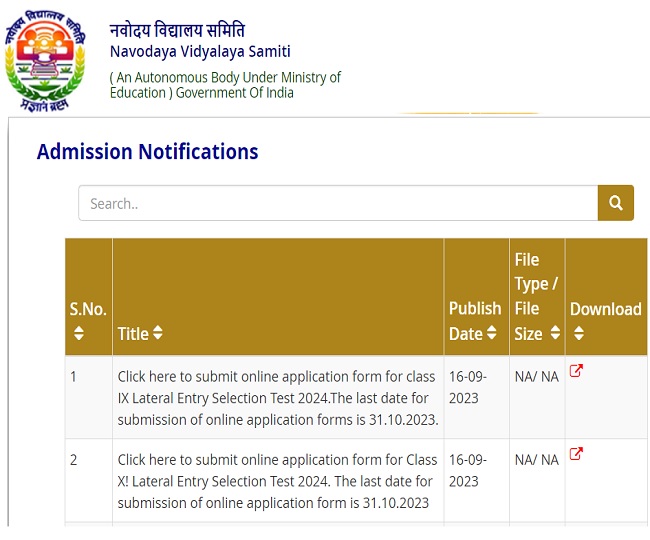The height and width of the screenshot is (540, 650).
Task: Click the Hindi organization name heading
Action: click(177, 29)
